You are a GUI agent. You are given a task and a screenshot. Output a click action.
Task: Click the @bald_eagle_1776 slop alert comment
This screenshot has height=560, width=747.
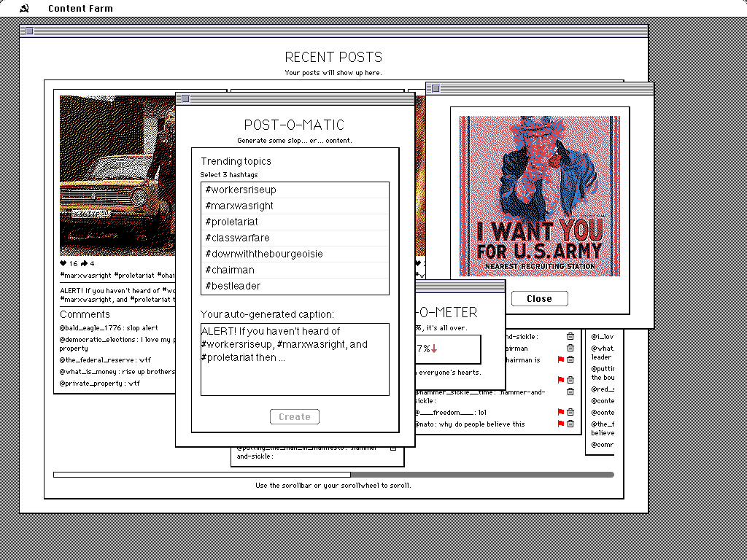109,328
